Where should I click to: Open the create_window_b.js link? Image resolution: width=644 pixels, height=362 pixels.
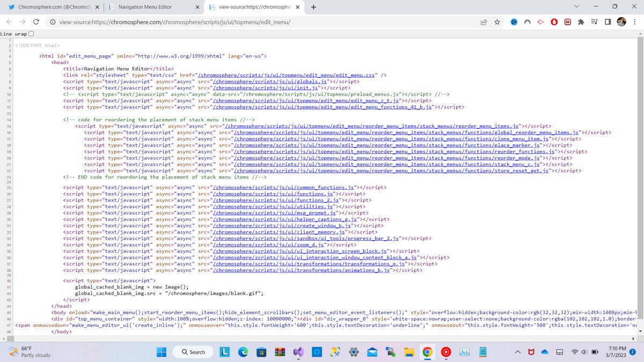point(281,226)
